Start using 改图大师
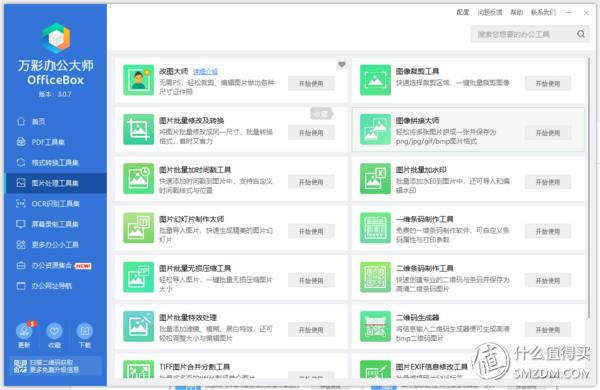Viewport: 600px width, 390px height. click(x=311, y=83)
